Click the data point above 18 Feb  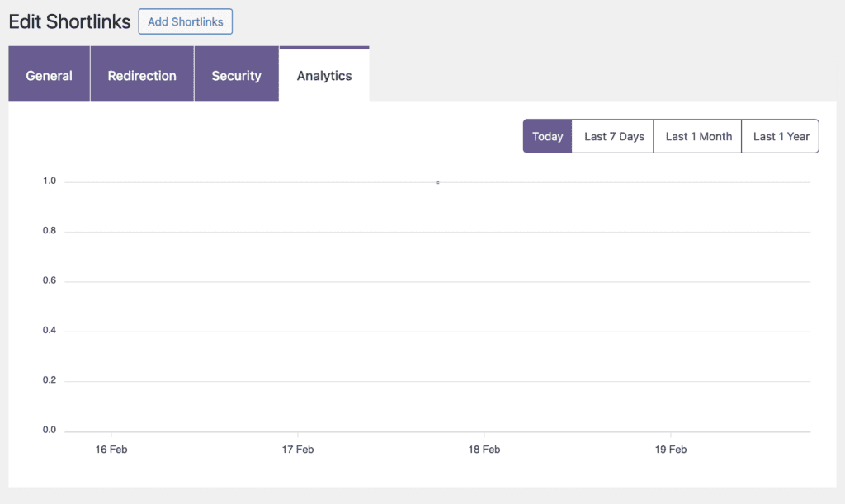coord(437,181)
